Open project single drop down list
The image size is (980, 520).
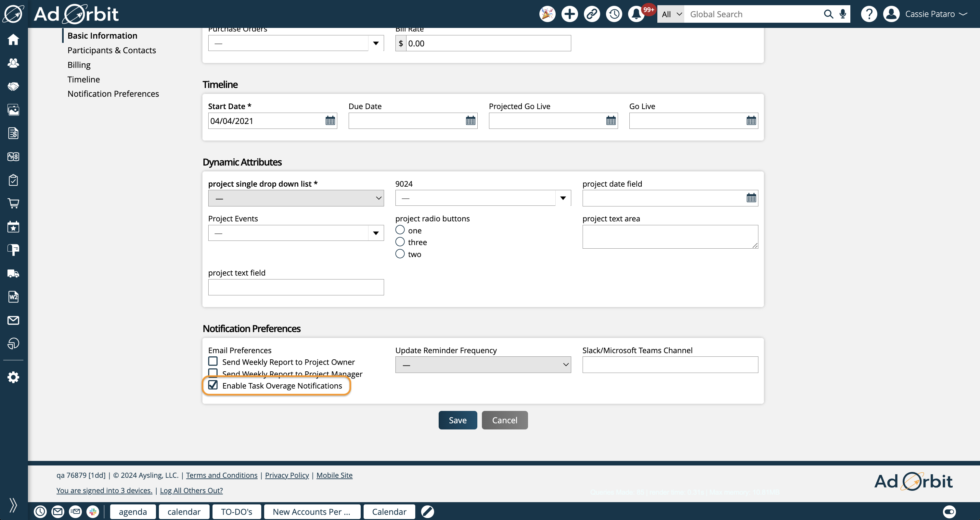tap(296, 198)
